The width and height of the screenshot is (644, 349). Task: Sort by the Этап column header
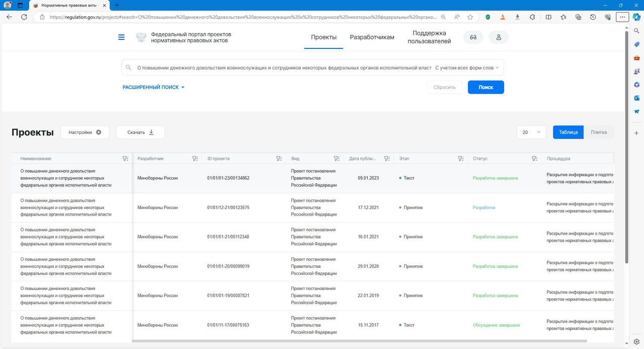(405, 159)
